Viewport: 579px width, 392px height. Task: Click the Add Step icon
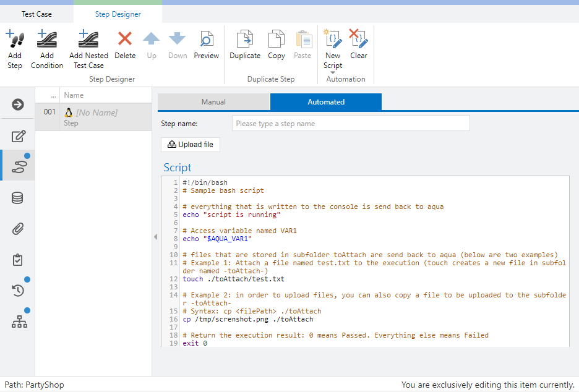coord(15,40)
